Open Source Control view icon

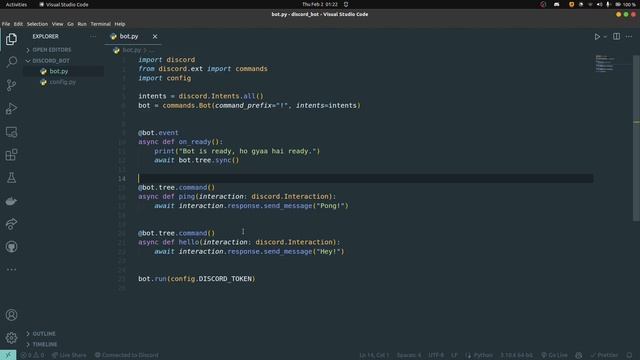(x=11, y=85)
